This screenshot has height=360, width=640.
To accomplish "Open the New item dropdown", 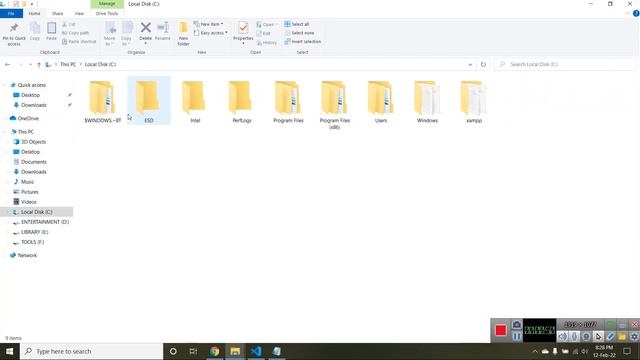I will 209,24.
